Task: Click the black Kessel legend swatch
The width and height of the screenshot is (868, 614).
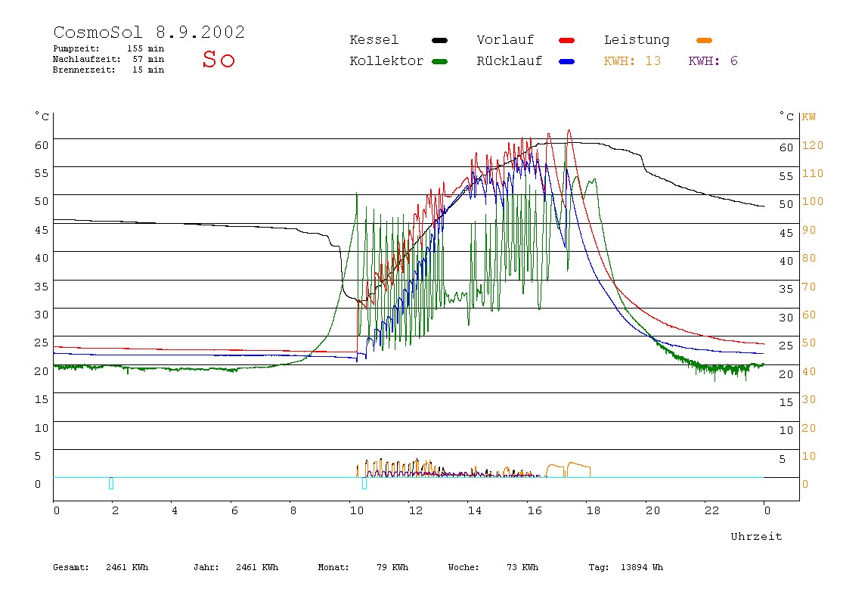Action: point(439,40)
